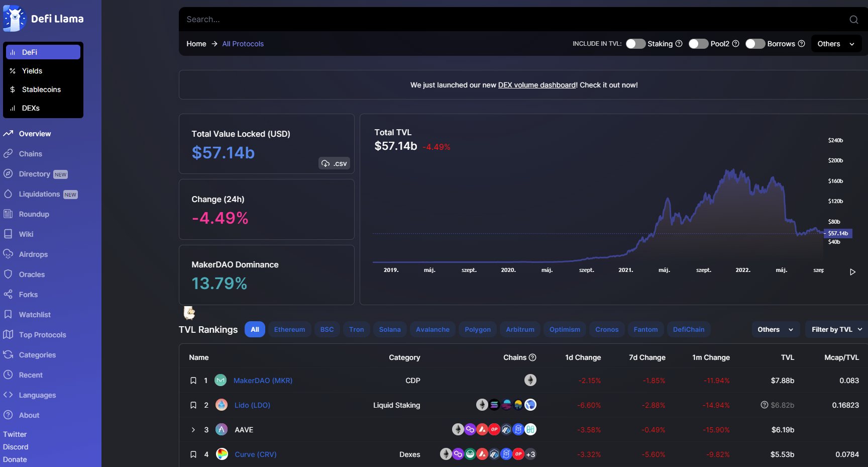Filter rankings by Optimism

[x=565, y=330]
